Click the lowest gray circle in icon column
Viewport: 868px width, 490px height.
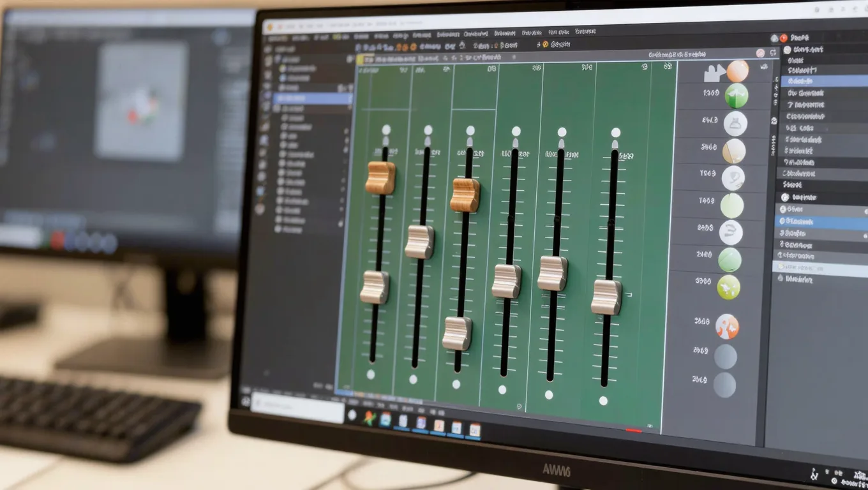tap(724, 385)
